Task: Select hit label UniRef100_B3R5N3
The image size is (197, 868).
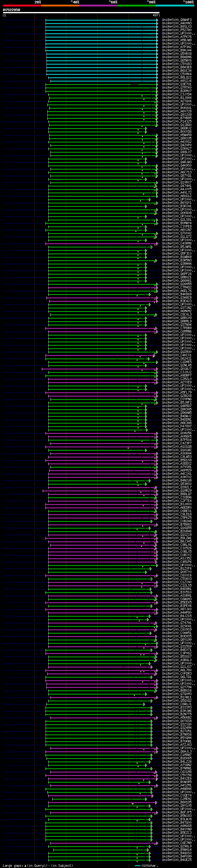Action: coord(177,260)
